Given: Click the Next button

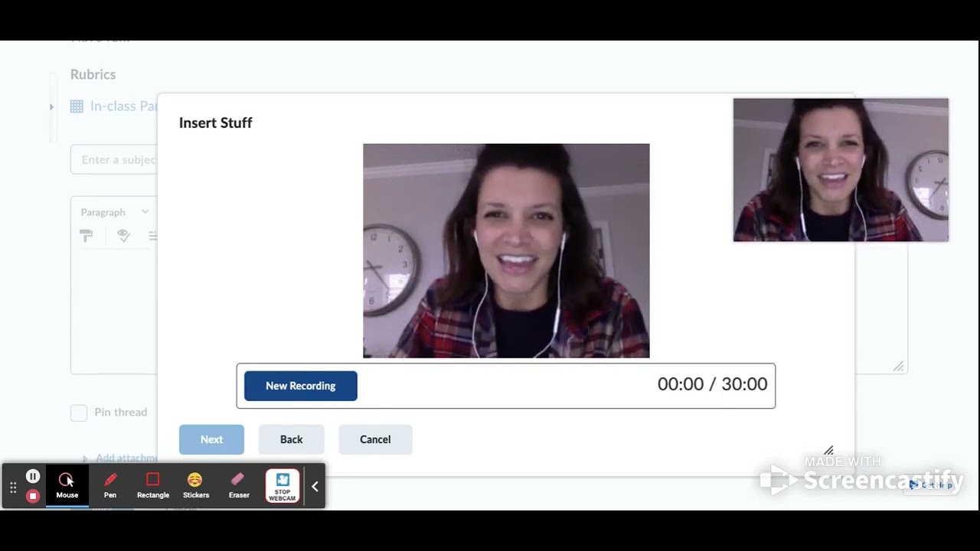Looking at the screenshot, I should [x=211, y=439].
